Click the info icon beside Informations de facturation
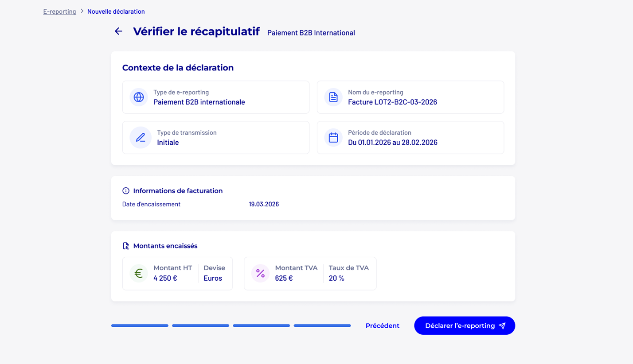This screenshot has width=633, height=364. click(x=126, y=191)
